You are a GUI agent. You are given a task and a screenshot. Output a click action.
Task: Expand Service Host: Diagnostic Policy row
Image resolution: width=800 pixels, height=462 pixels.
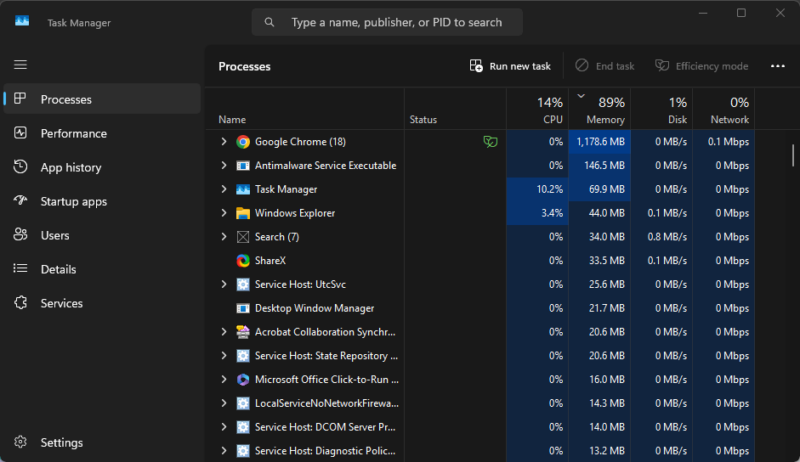point(223,451)
